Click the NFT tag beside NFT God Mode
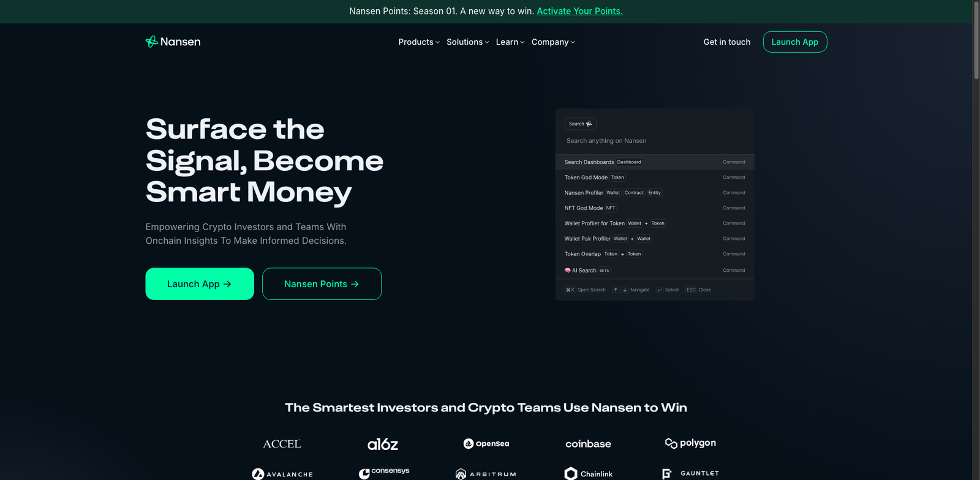This screenshot has width=980, height=480. click(x=611, y=208)
